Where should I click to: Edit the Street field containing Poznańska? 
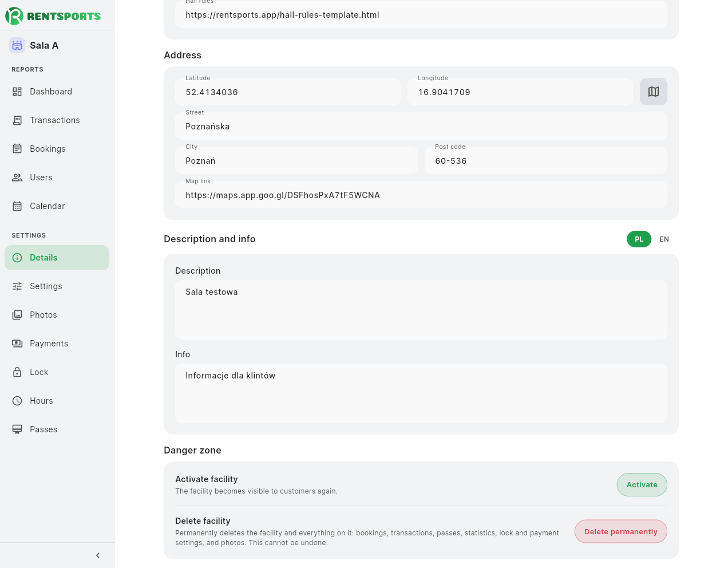421,126
